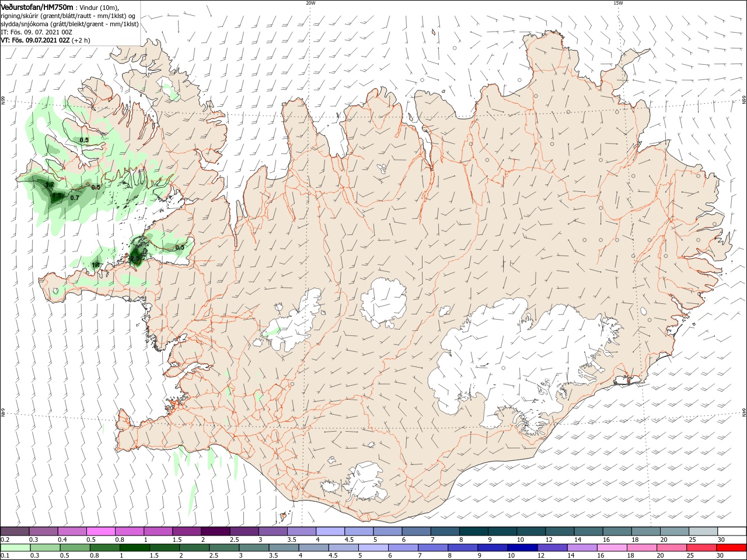
Task: Click the dark navy 10–12 swatch in lower legend
Action: (522, 548)
